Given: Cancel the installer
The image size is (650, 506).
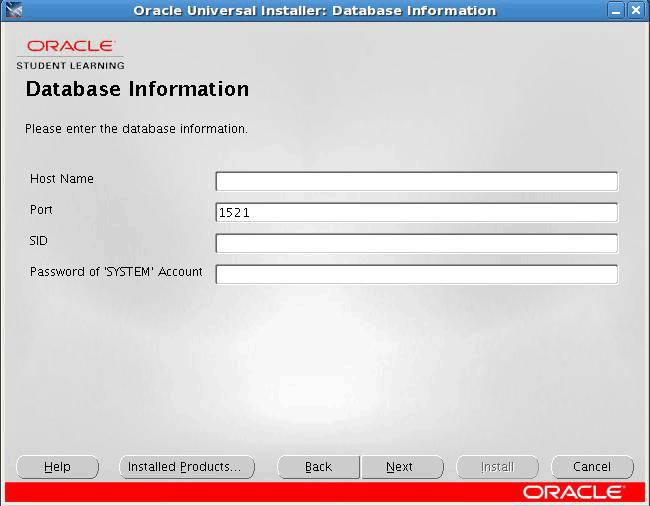Looking at the screenshot, I should pos(592,467).
